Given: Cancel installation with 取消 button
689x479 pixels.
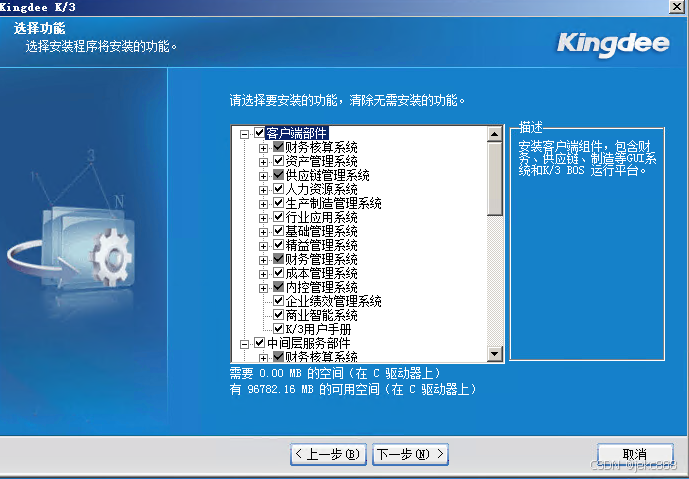Looking at the screenshot, I should 635,454.
